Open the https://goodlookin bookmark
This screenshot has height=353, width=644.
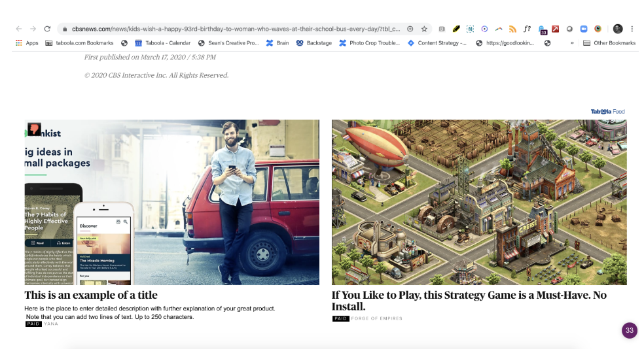tap(505, 42)
